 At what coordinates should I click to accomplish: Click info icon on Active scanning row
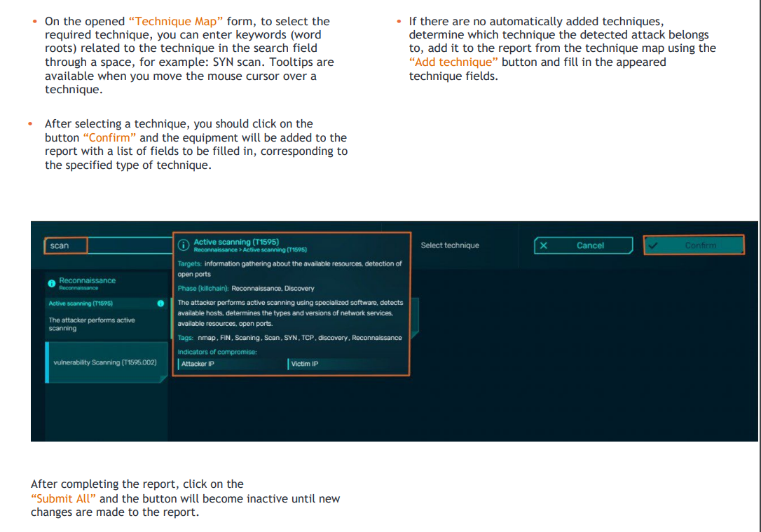click(160, 303)
